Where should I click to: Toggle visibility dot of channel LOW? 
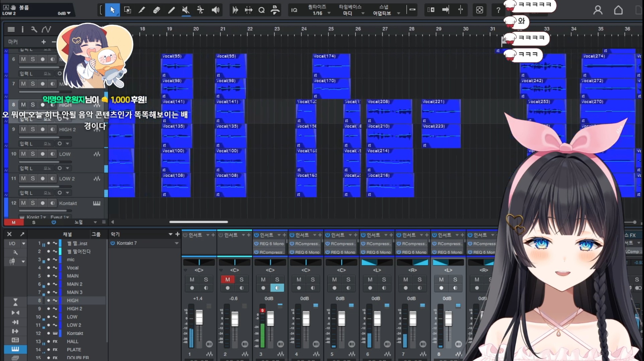click(48, 317)
